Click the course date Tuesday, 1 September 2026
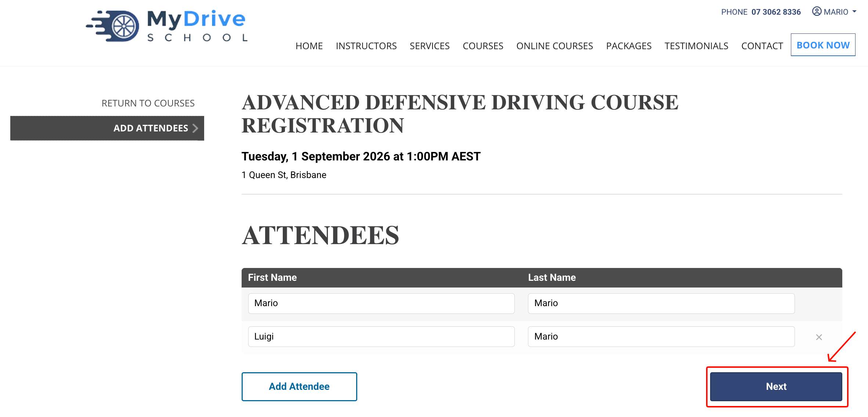868x417 pixels. [361, 156]
